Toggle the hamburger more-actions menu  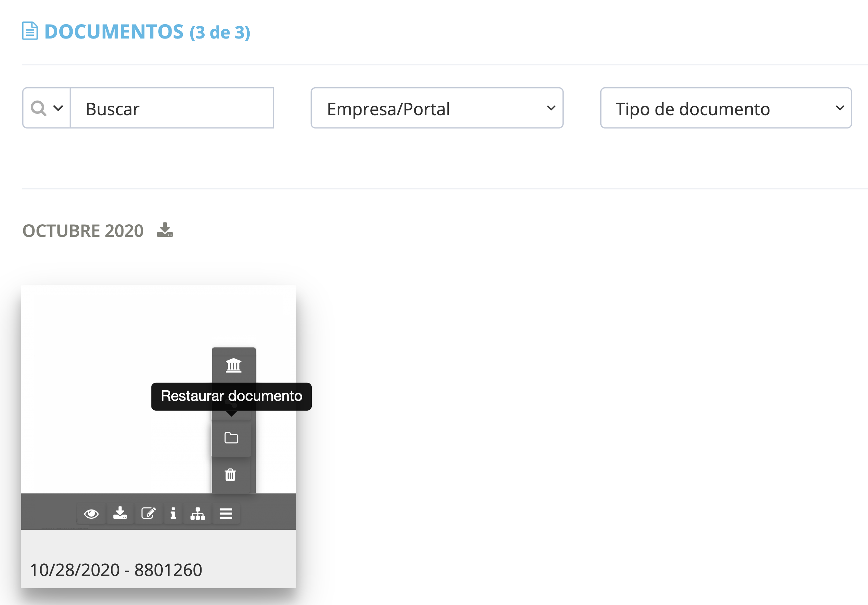[x=226, y=514]
